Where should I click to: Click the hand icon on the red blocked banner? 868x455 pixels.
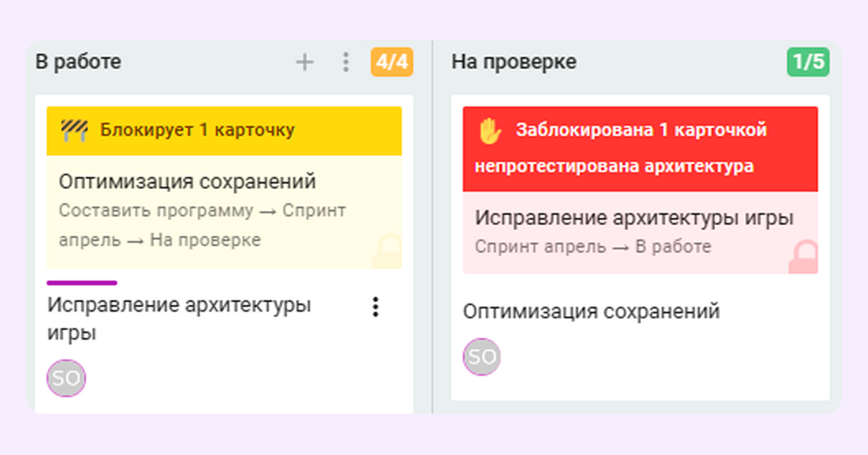click(490, 130)
